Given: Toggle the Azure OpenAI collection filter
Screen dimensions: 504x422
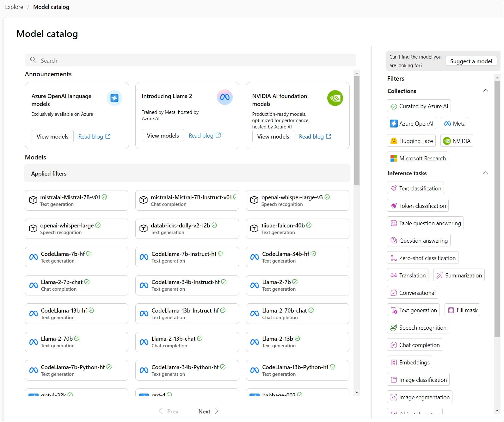Looking at the screenshot, I should point(411,123).
